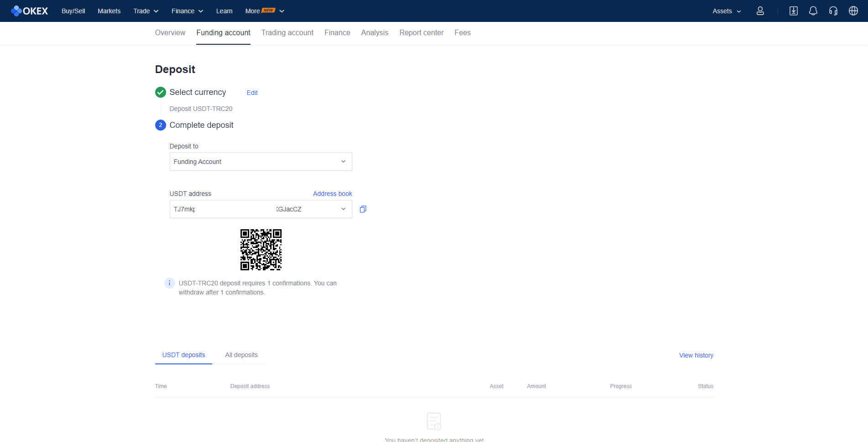Viewport: 868px width, 442px height.
Task: Open the language globe icon
Action: point(853,11)
